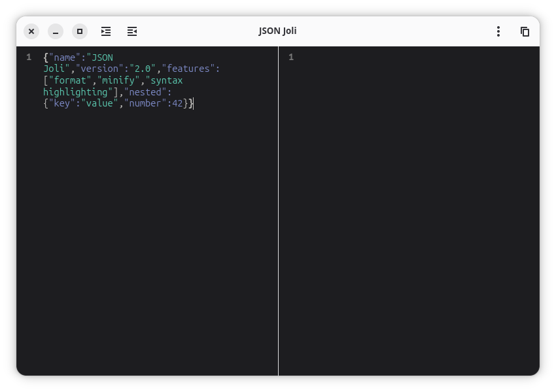This screenshot has width=556, height=392.
Task: Click the Minify JSON icon in the header
Action: (x=132, y=31)
